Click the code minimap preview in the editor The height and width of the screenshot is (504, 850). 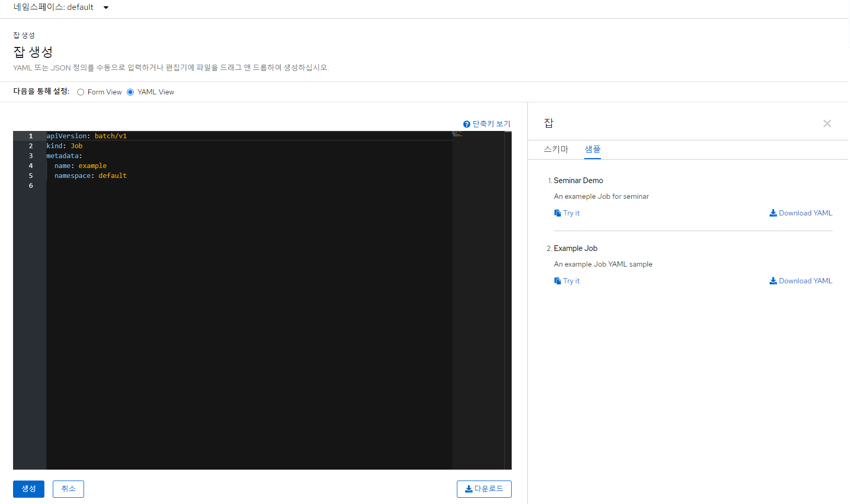click(457, 134)
